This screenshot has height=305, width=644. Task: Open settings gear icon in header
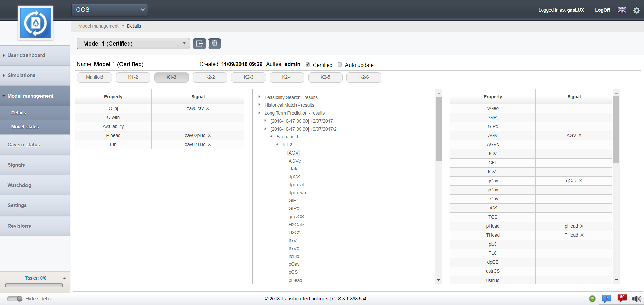[x=636, y=10]
